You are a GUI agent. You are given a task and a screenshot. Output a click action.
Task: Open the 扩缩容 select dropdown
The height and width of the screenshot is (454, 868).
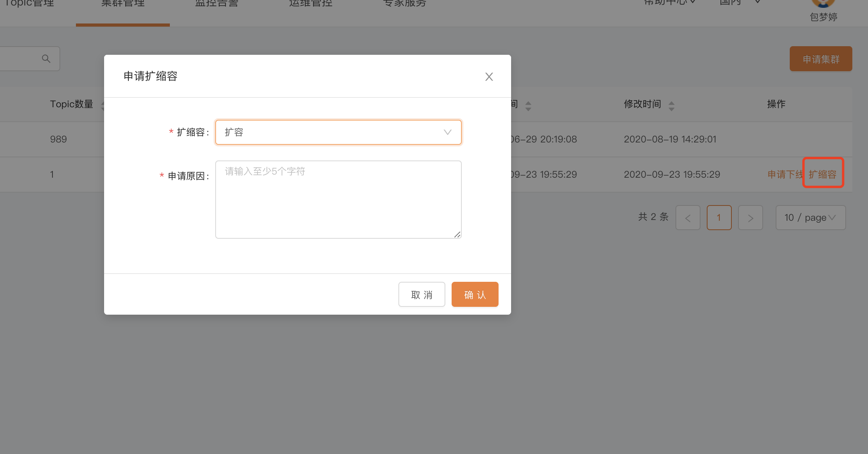click(x=338, y=132)
